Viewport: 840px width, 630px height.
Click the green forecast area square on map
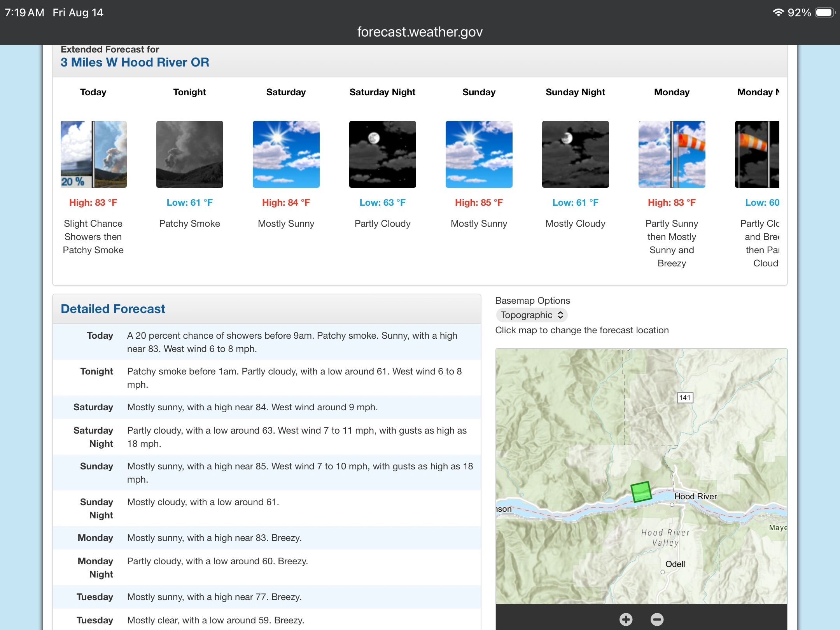[x=641, y=492]
